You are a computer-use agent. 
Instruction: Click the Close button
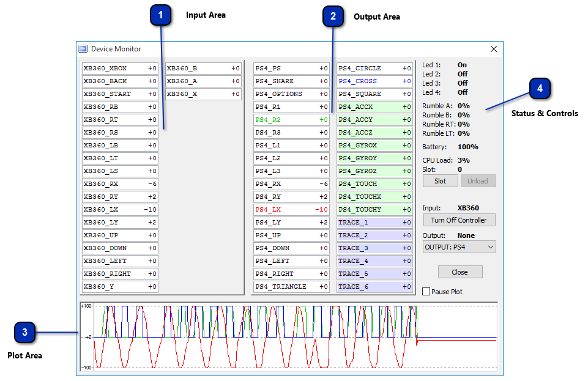(x=460, y=272)
